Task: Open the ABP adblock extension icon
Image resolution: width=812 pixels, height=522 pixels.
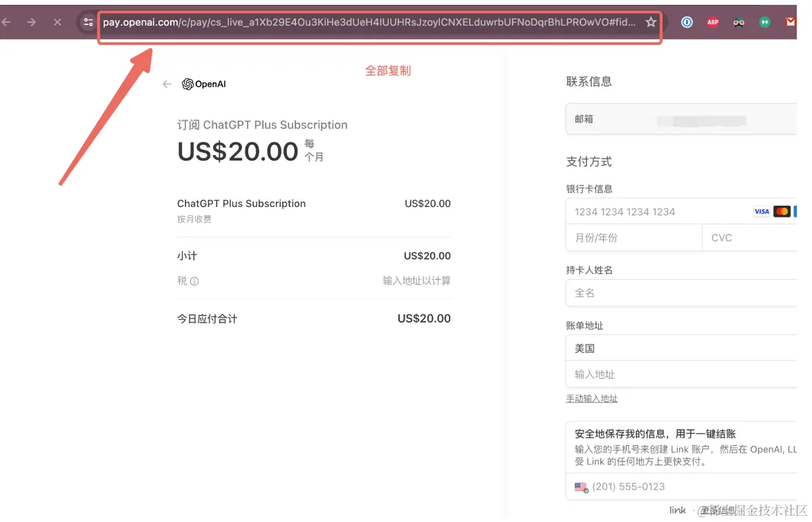Action: click(713, 22)
